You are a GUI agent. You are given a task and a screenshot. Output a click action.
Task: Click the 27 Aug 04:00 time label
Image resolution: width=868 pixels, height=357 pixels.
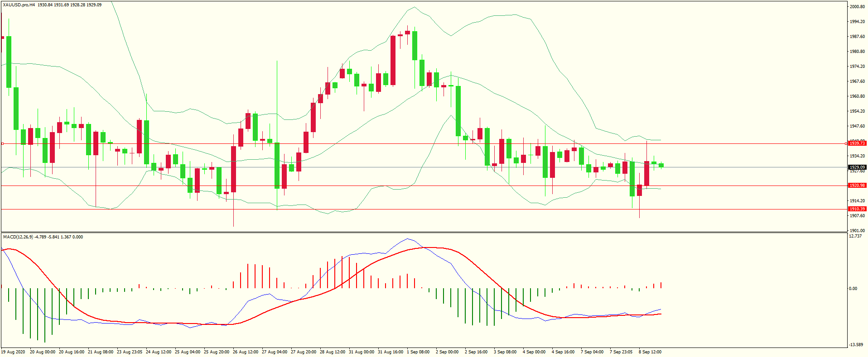point(275,352)
